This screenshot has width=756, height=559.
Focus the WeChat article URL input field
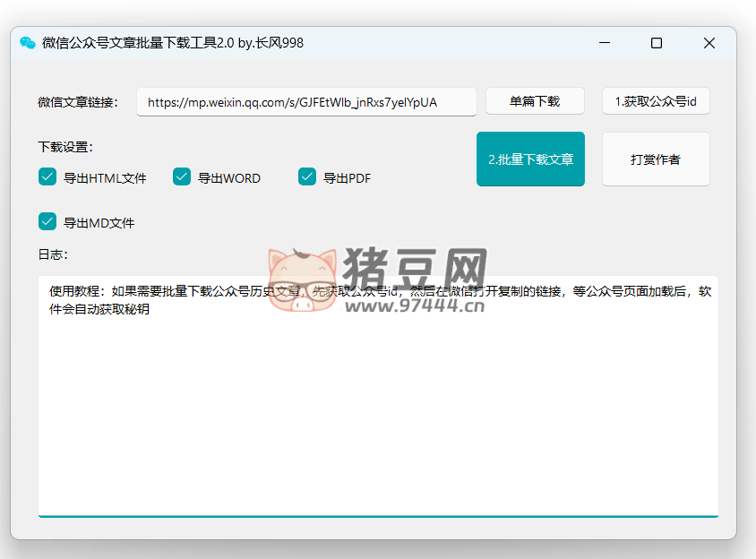click(306, 102)
